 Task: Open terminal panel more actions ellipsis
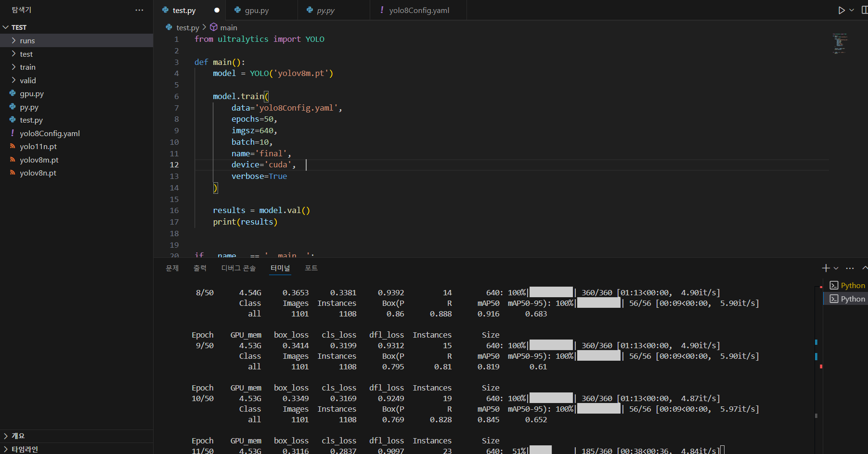pos(850,268)
